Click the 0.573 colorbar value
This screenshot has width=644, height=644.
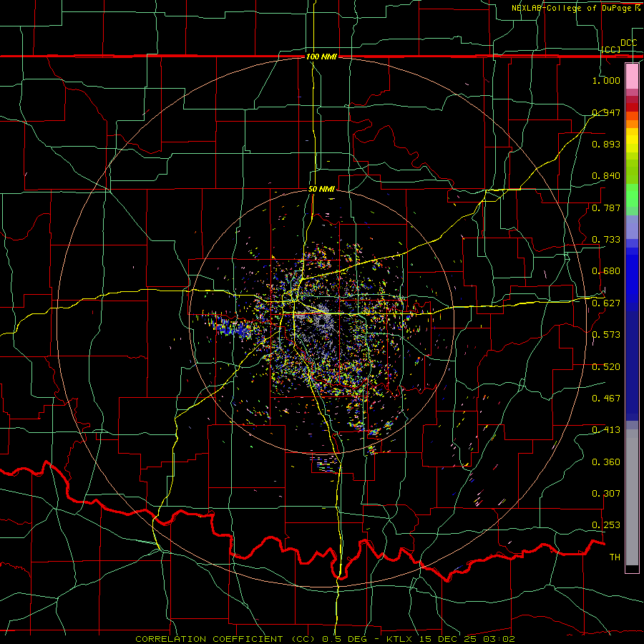tap(606, 335)
